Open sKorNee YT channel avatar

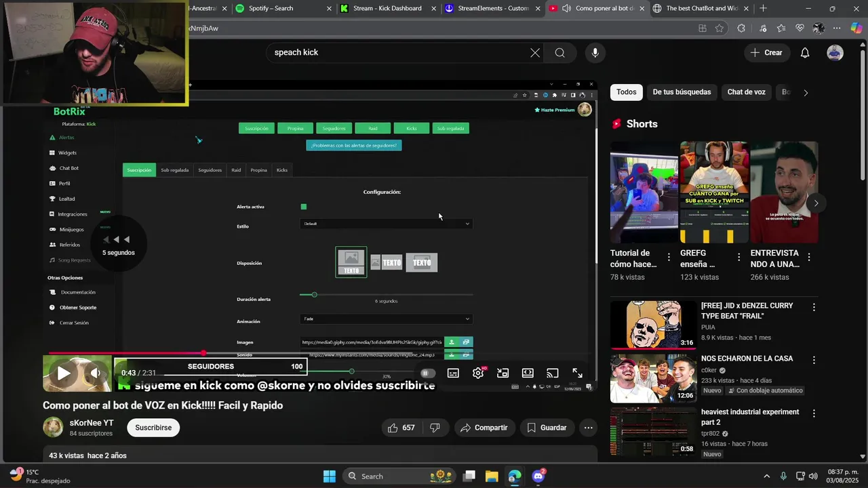click(53, 427)
